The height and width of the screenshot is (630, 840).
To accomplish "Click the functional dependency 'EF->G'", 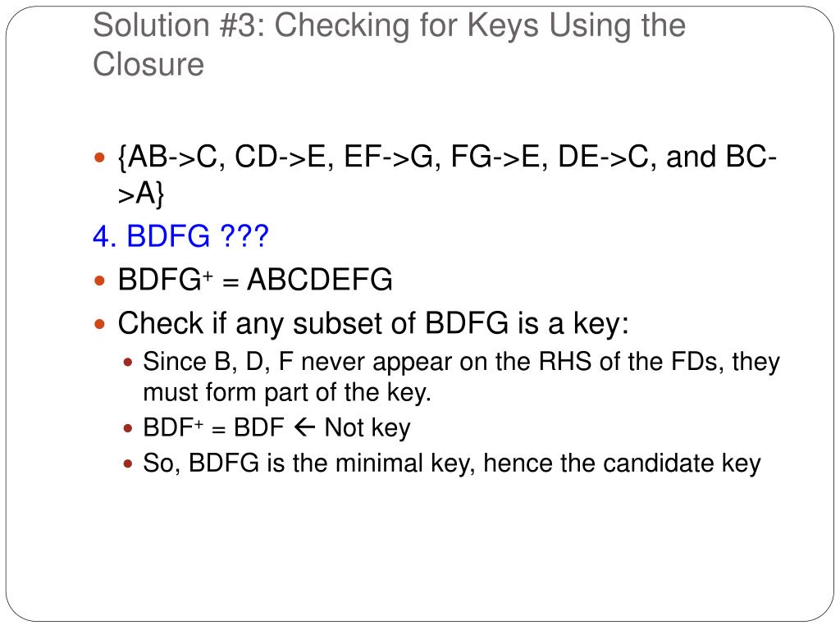I will 388,157.
